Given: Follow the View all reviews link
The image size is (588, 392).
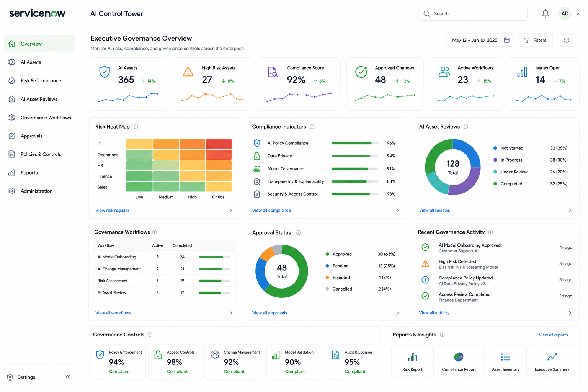Looking at the screenshot, I should tap(434, 211).
